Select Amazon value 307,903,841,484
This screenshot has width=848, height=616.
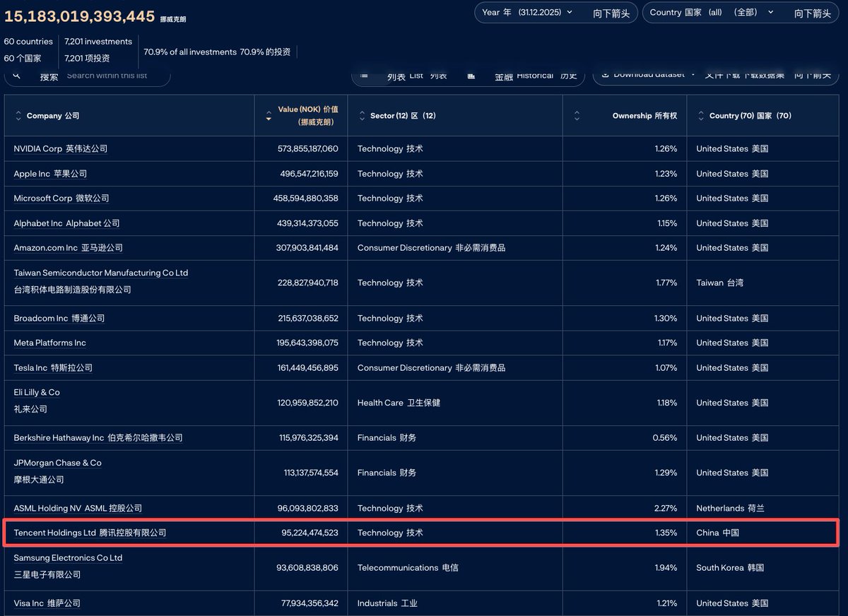tap(307, 248)
